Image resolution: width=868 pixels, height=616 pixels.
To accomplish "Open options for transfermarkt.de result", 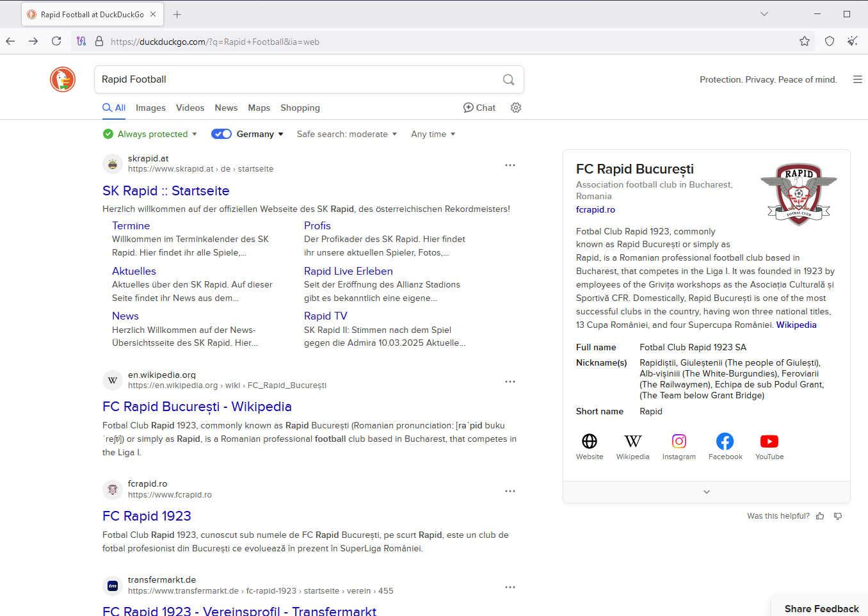I will point(510,587).
